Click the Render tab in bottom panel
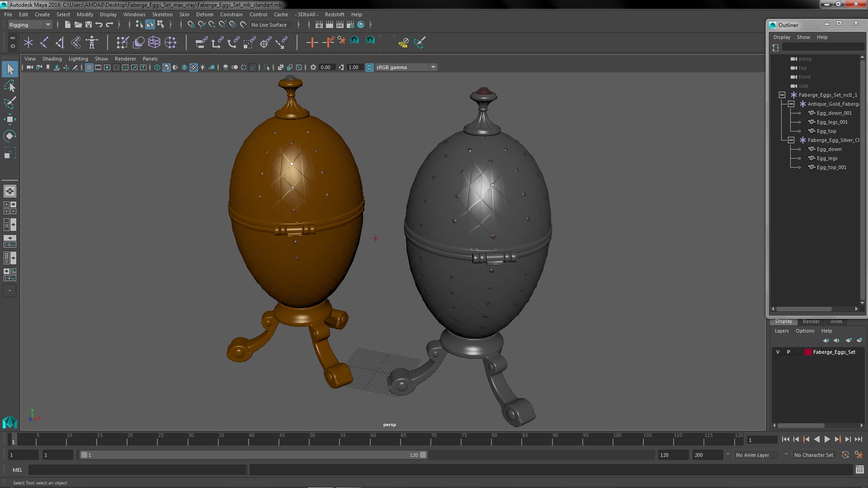 (x=811, y=320)
